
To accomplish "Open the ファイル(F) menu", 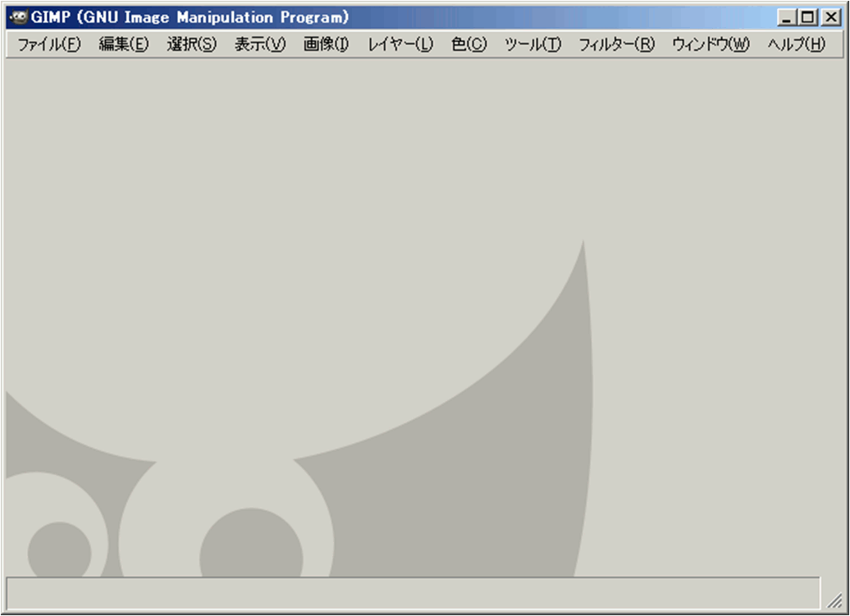I will tap(49, 45).
